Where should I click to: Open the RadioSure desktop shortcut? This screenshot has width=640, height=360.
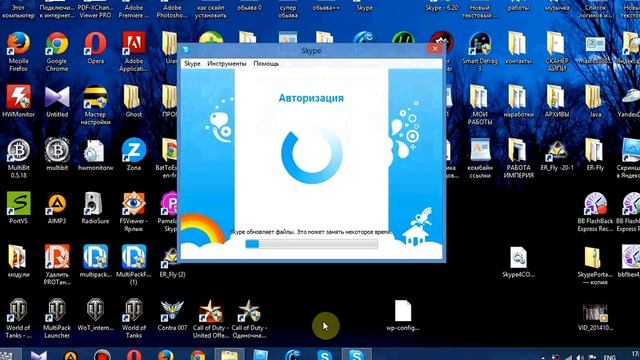(x=96, y=208)
